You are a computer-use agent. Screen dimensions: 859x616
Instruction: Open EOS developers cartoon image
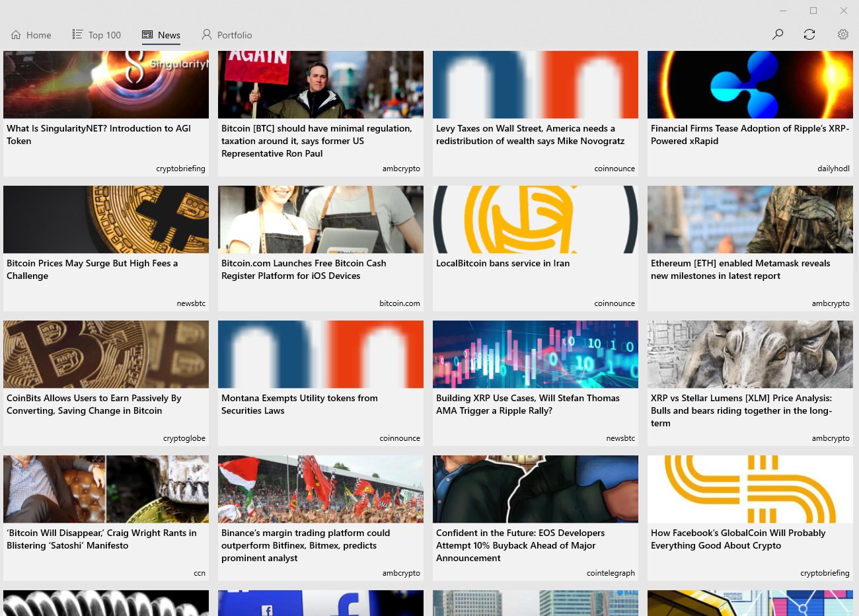coord(535,489)
